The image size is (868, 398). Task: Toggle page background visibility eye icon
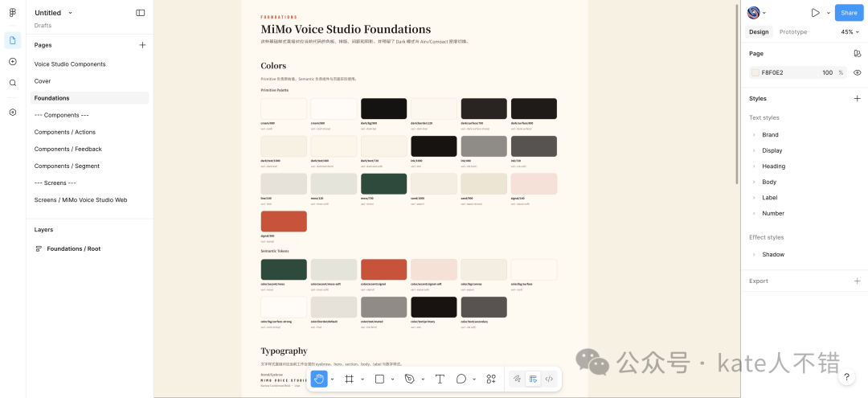tap(857, 72)
